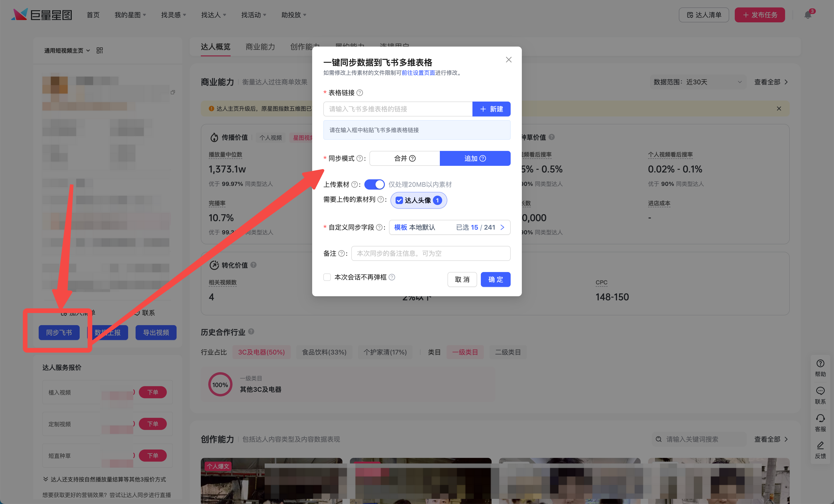The image size is (834, 504).
Task: Click the keyword search input in 创作能力
Action: [699, 439]
